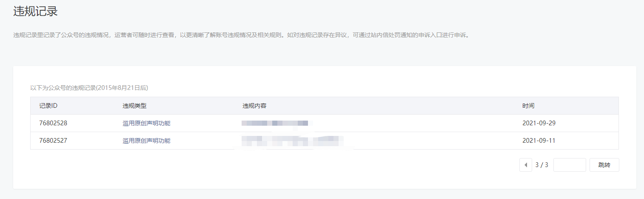Focus the page number input field
The image size is (644, 199).
pos(570,165)
